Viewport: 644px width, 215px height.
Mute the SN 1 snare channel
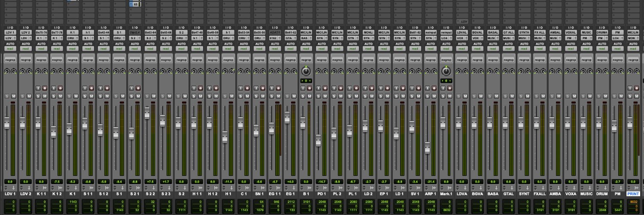pyautogui.click(x=262, y=96)
